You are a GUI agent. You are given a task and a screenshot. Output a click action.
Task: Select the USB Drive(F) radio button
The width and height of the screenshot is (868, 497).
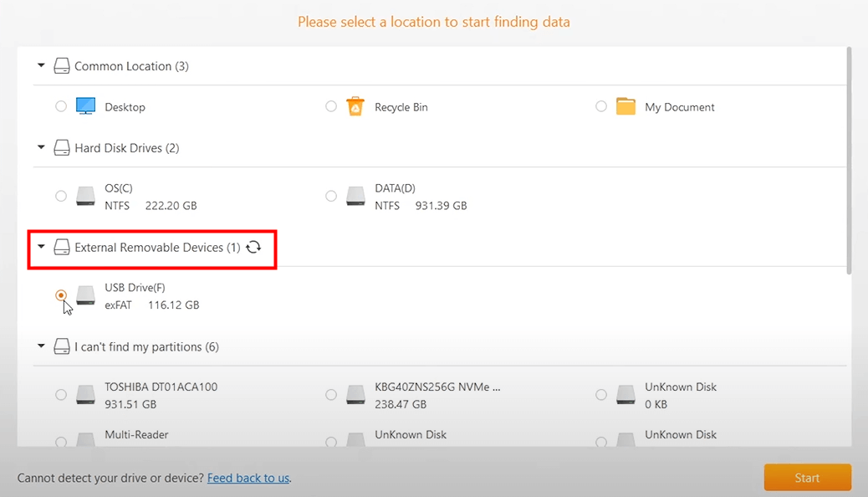pyautogui.click(x=61, y=295)
